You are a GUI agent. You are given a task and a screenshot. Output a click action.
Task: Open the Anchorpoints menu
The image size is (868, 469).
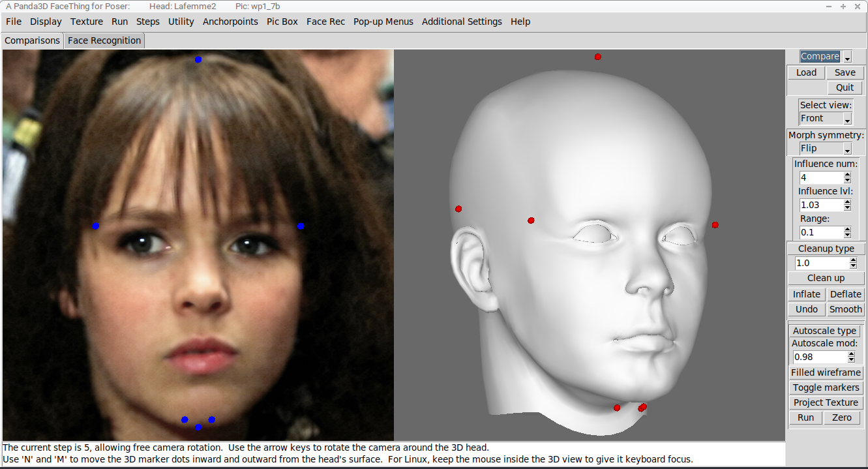click(x=230, y=22)
